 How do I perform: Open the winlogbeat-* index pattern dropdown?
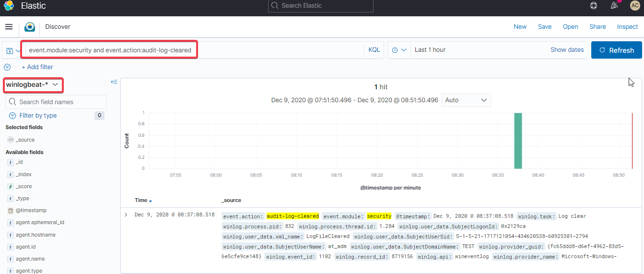[33, 84]
